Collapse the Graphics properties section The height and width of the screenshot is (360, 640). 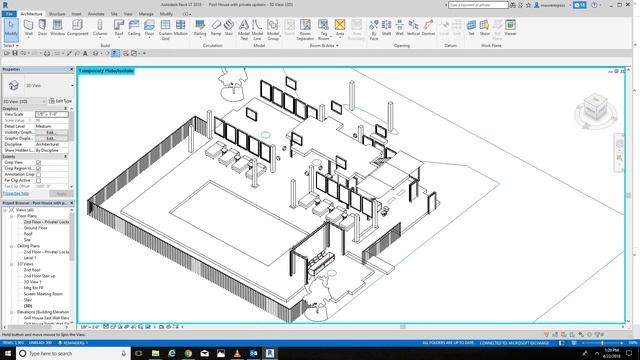pyautogui.click(x=66, y=109)
